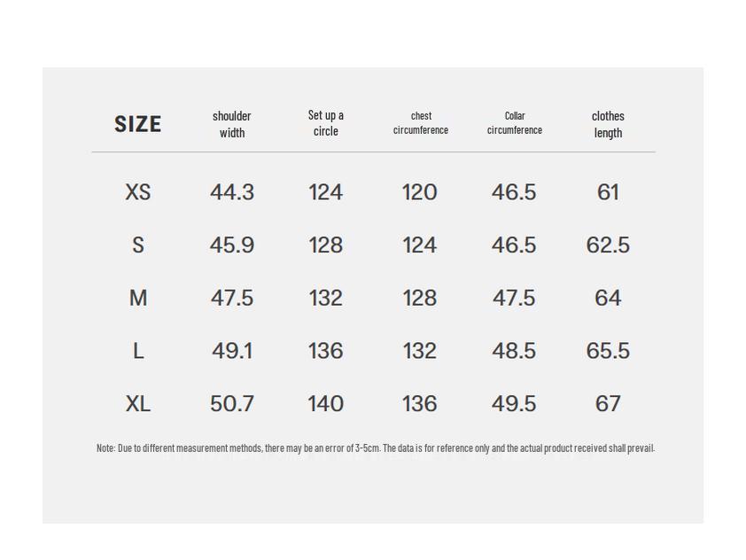Click the 140 value in XL row

coord(325,404)
